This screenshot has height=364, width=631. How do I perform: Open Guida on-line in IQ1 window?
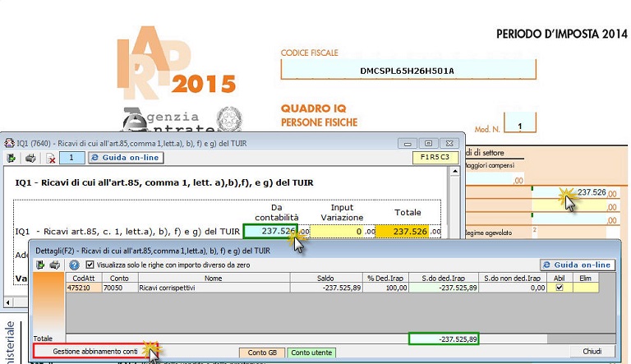tap(124, 157)
